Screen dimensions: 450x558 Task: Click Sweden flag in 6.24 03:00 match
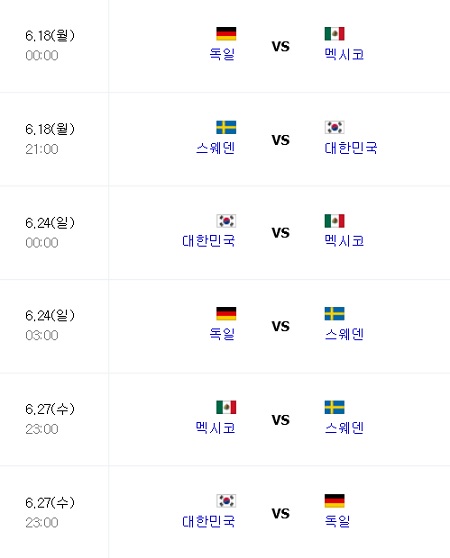point(334,314)
